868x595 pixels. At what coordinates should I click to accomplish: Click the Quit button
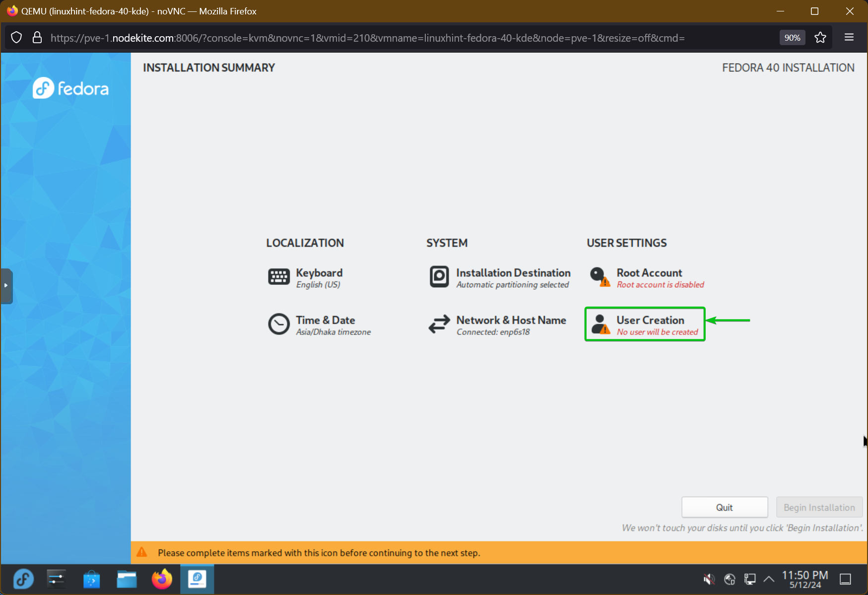click(725, 507)
